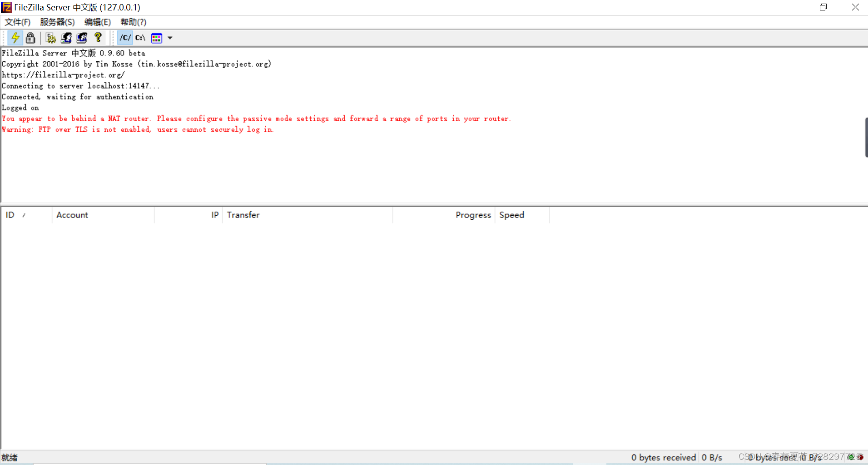Viewport: 868px width, 465px height.
Task: Click the Account column header
Action: click(103, 215)
